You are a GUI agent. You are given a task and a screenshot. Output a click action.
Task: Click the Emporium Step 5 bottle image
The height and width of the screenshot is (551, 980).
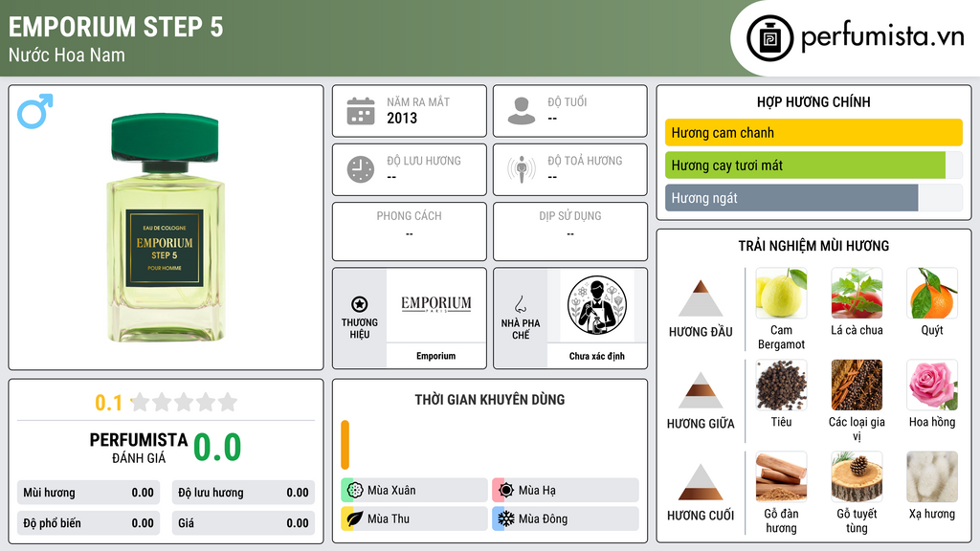[165, 228]
